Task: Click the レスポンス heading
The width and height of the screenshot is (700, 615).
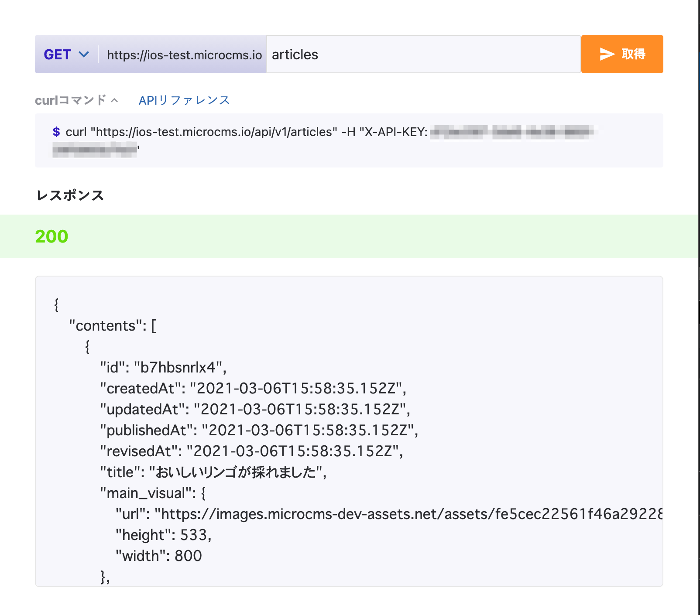Action: (x=70, y=195)
